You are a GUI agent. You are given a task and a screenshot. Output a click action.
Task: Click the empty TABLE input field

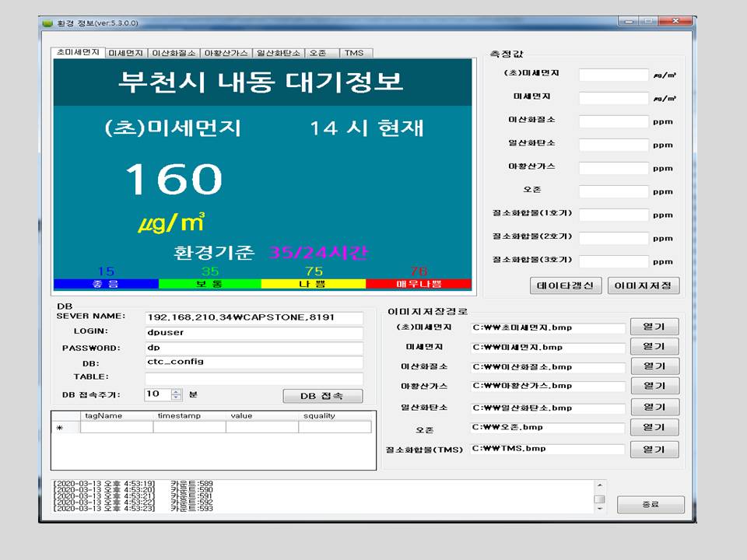(254, 379)
